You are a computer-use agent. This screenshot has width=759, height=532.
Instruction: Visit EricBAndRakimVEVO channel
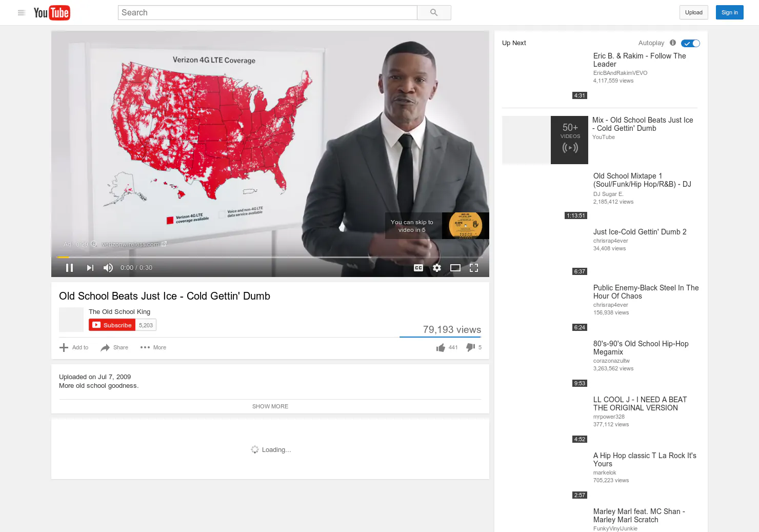coord(621,73)
